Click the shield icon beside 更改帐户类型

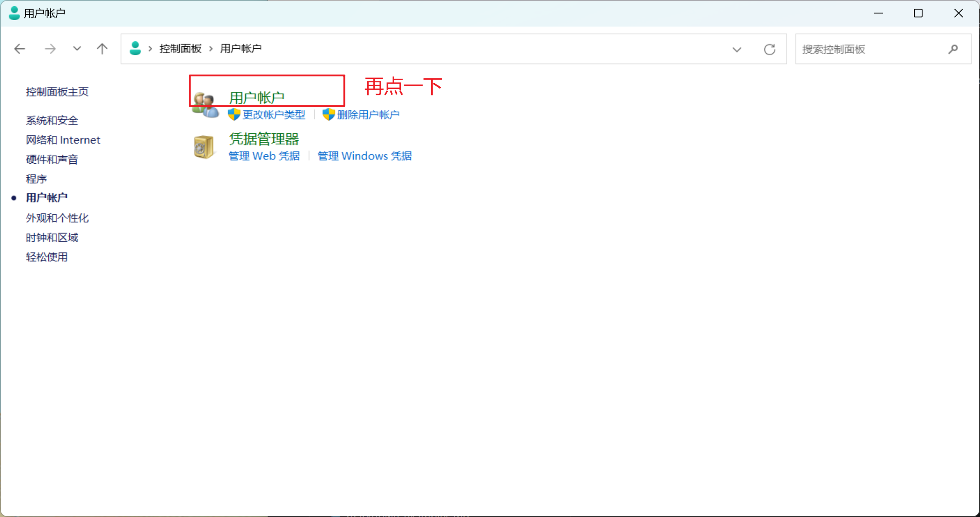pos(234,115)
